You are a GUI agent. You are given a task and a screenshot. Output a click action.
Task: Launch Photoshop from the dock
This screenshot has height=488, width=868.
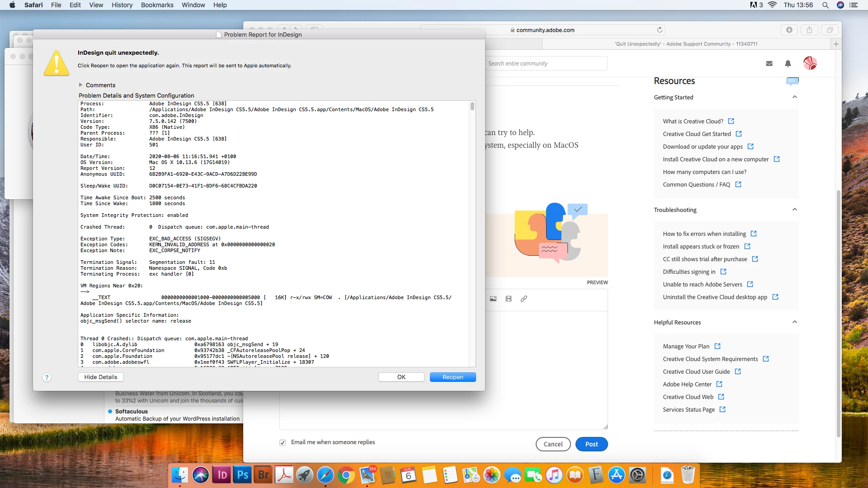243,475
